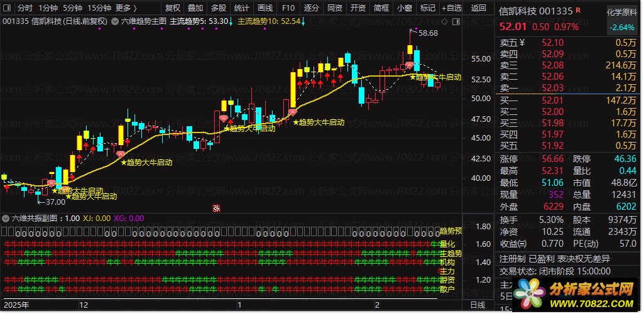Click the 趋势大牛启动 star signal near 42.50
Screen dimensions: 644x314
tap(146, 163)
